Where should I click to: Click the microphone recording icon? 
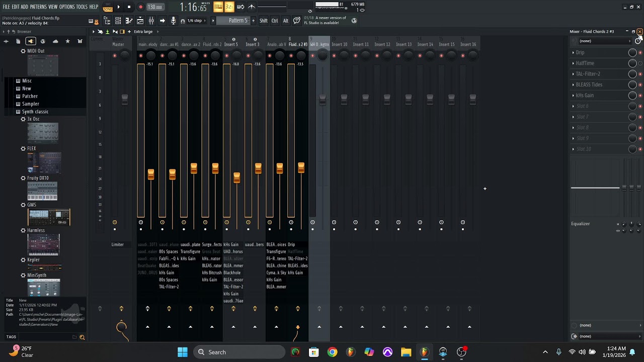(x=173, y=21)
